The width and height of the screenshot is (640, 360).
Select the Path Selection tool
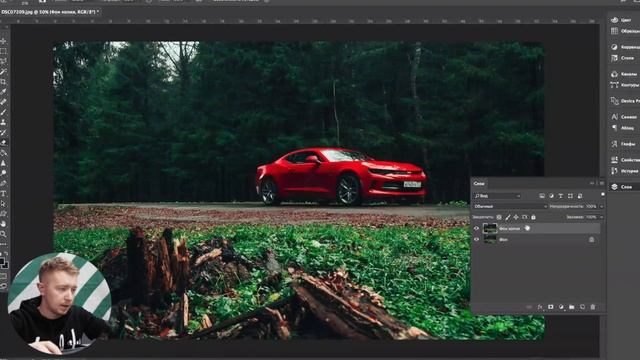[x=3, y=204]
